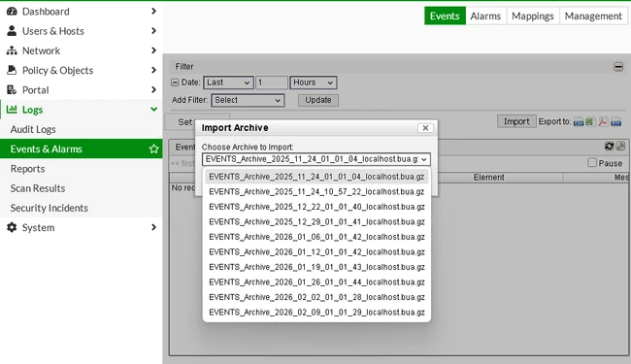Open the Add Filter Select dropdown
Viewport: 631px width, 364px height.
[248, 100]
